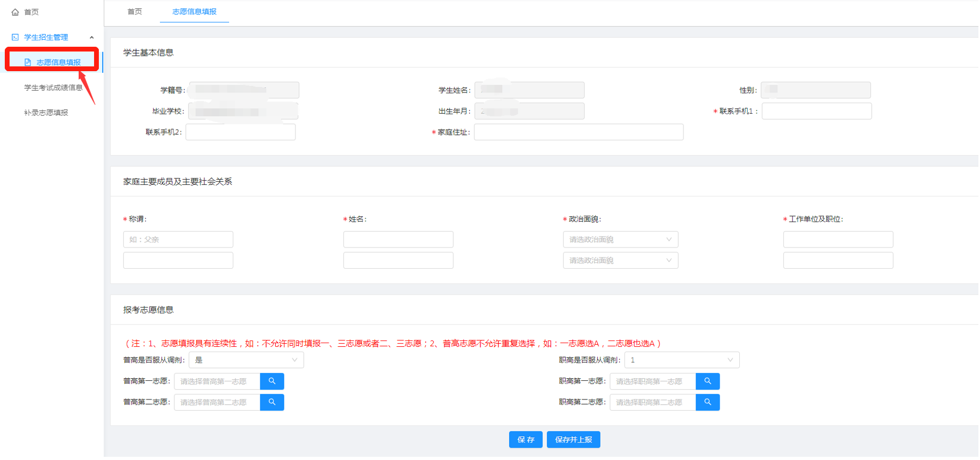Switch to the 首页 tab
Viewport: 980px width, 460px height.
[135, 12]
